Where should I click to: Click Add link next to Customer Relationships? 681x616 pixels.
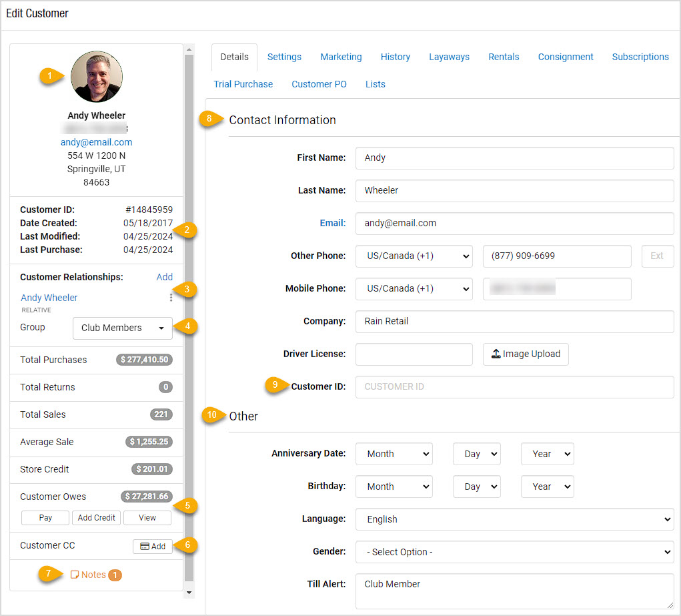164,277
